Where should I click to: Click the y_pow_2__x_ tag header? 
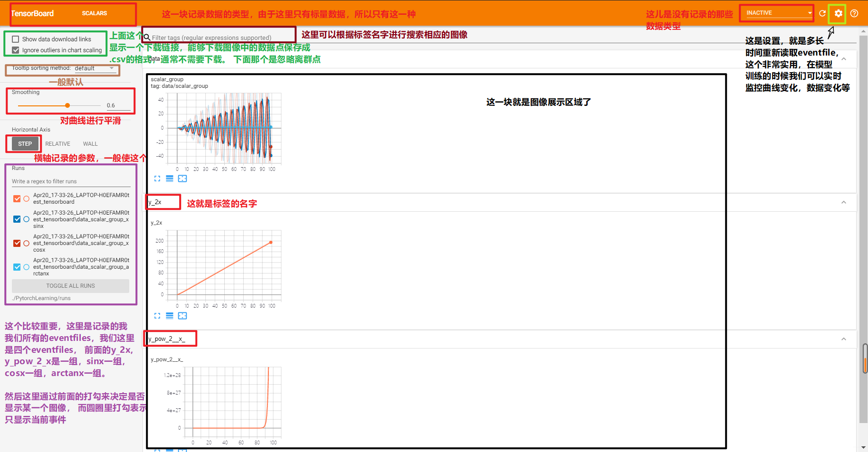pyautogui.click(x=167, y=339)
